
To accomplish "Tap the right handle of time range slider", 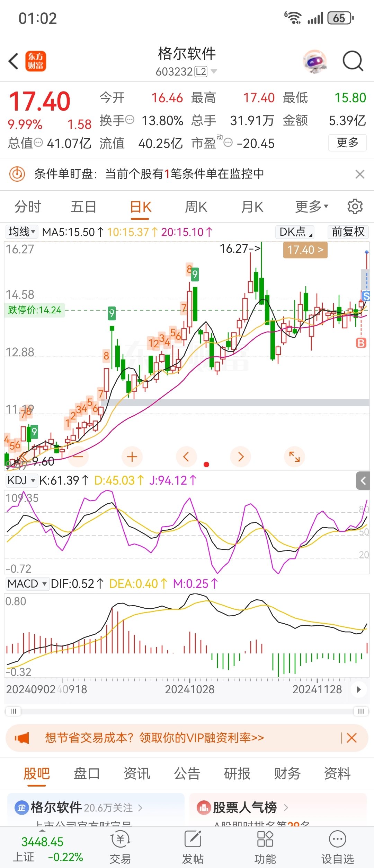I will tap(361, 711).
